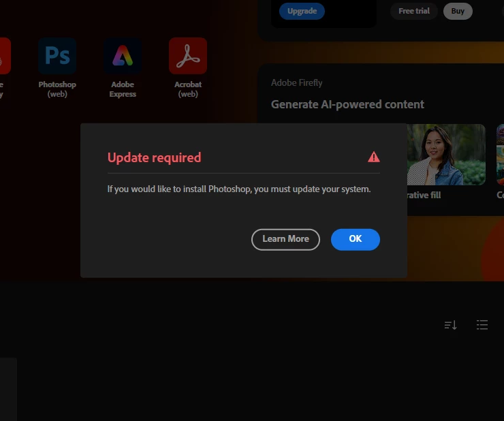This screenshot has height=421, width=504.
Task: Click the red warning triangle icon
Action: click(x=373, y=157)
